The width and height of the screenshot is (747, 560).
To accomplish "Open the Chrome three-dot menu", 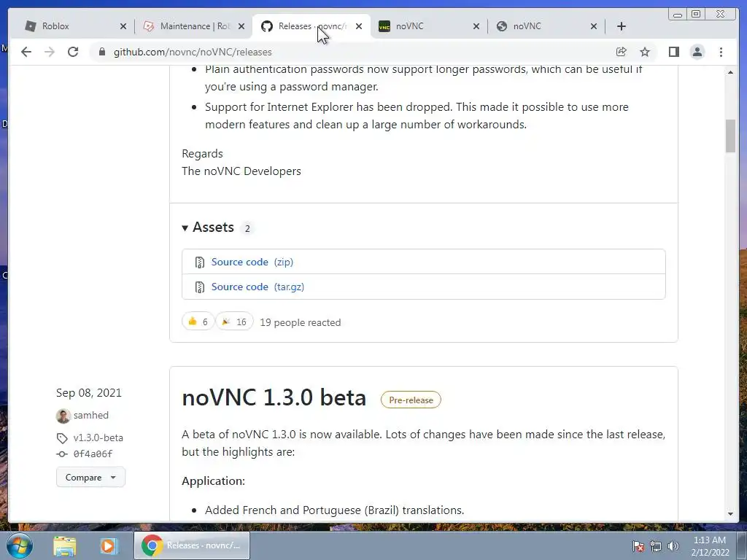I will pyautogui.click(x=721, y=52).
